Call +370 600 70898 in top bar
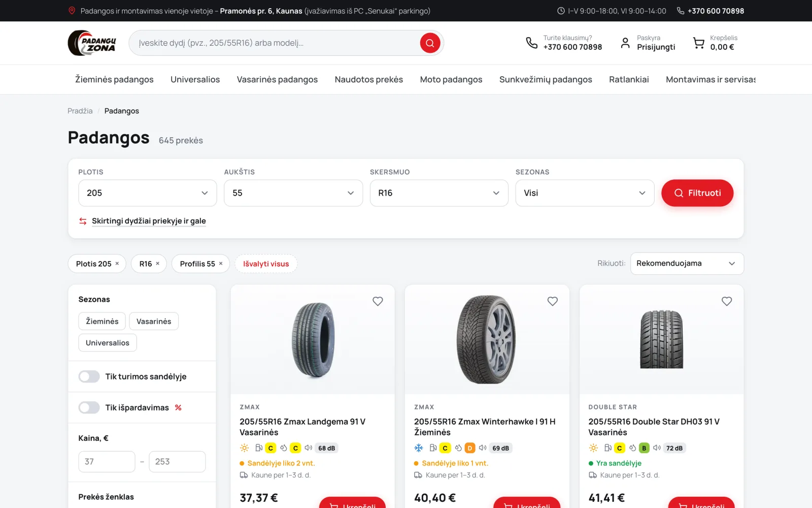Image resolution: width=812 pixels, height=508 pixels. click(716, 11)
